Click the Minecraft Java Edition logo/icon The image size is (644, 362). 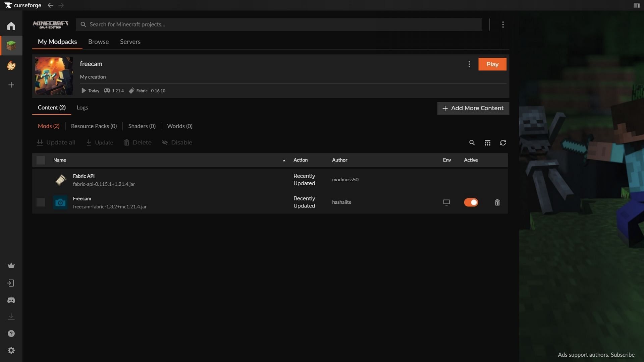click(x=50, y=24)
